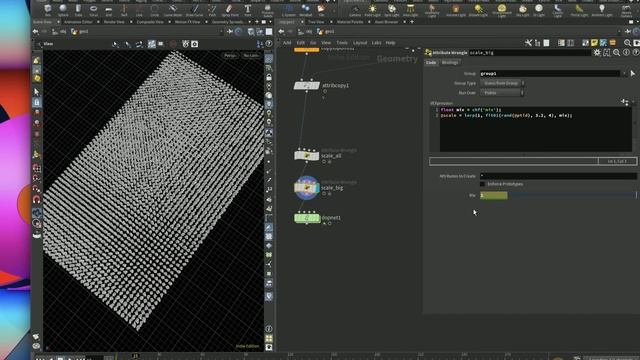Click the parameter pane search icon
Viewport: 640px width, 360px height.
pyautogui.click(x=616, y=53)
